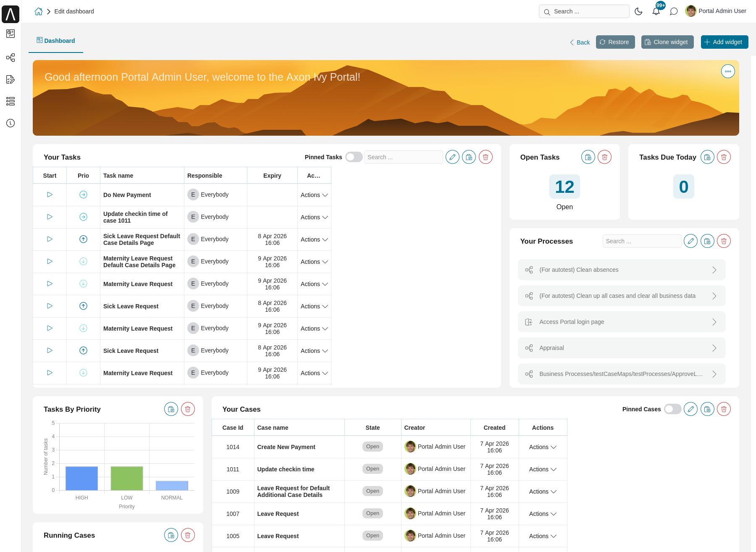Focus the Your Tasks search field

click(x=403, y=157)
